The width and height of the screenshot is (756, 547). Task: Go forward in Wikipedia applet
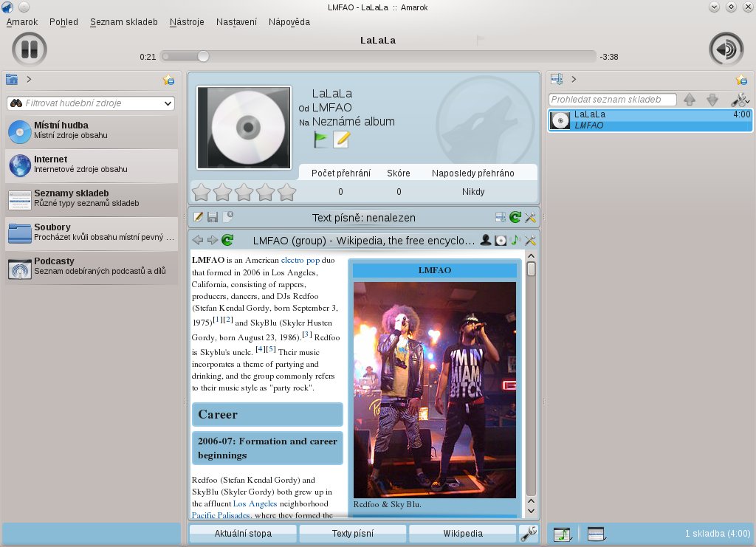[213, 239]
